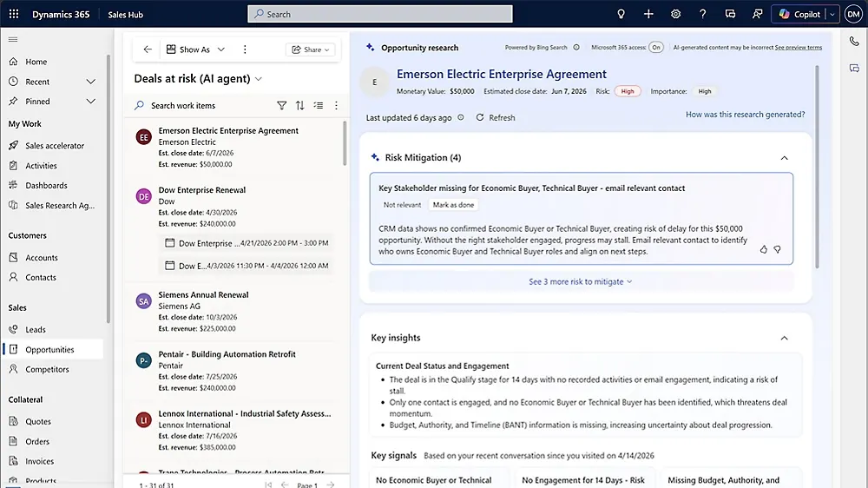Click the plus quick create icon
The height and width of the screenshot is (488, 868).
pos(648,15)
